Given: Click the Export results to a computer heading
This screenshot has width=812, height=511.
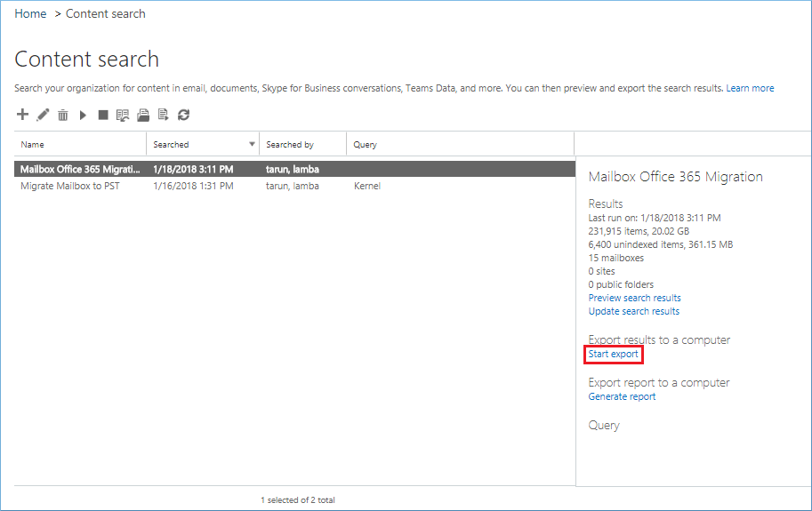Looking at the screenshot, I should (659, 339).
